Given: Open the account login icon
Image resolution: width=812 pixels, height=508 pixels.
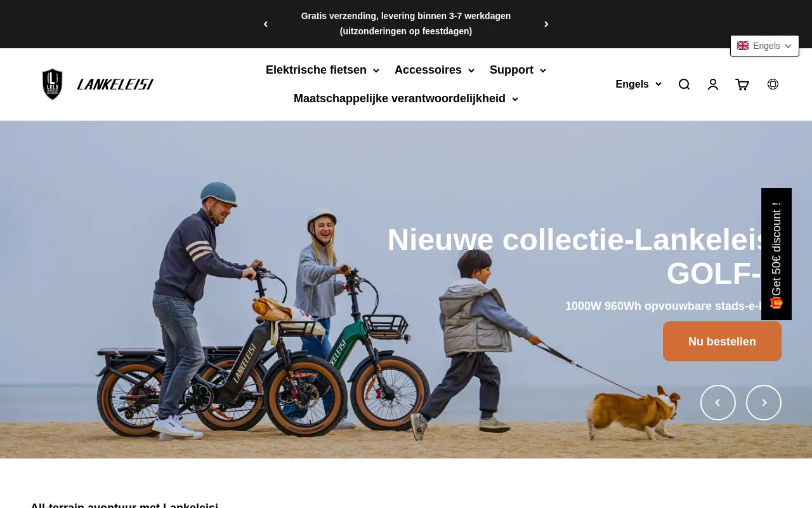Looking at the screenshot, I should click(x=713, y=84).
